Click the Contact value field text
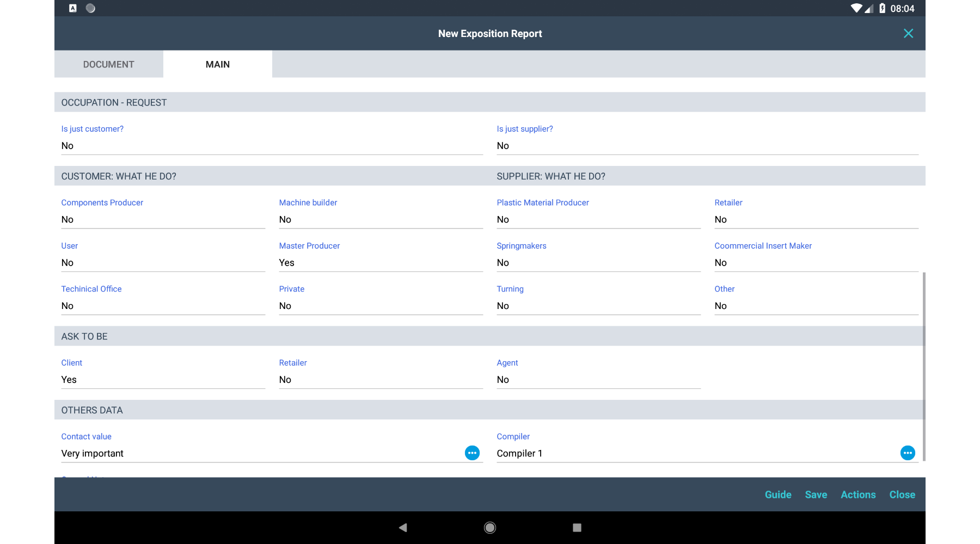 (93, 454)
